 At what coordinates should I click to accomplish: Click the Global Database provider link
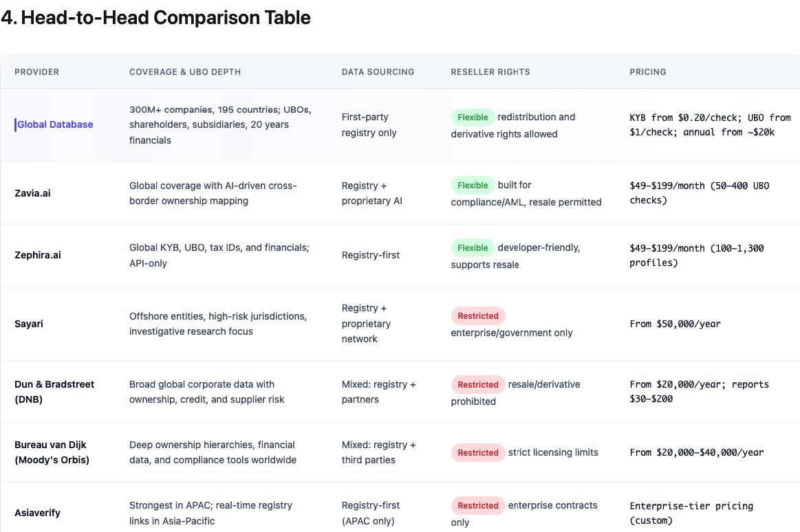coord(55,125)
